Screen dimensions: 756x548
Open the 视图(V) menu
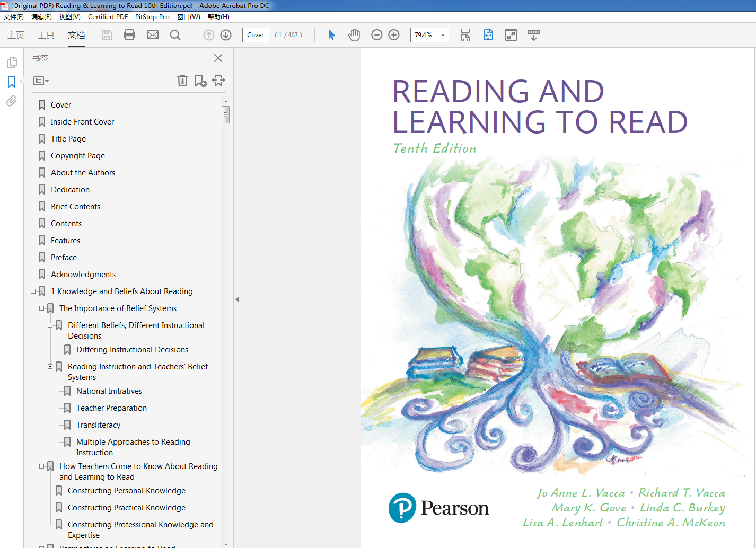[x=70, y=17]
